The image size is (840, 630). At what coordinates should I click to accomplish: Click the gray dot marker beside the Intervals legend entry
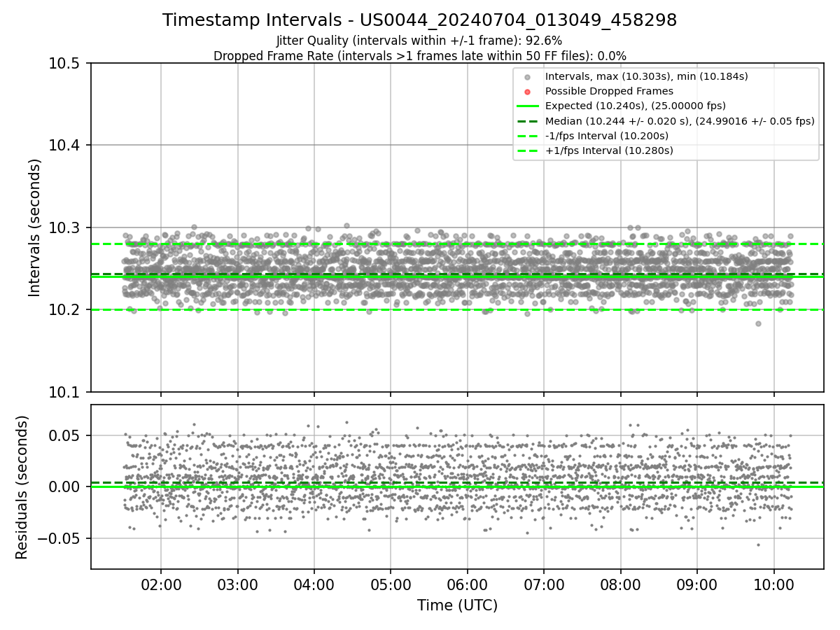tap(528, 77)
